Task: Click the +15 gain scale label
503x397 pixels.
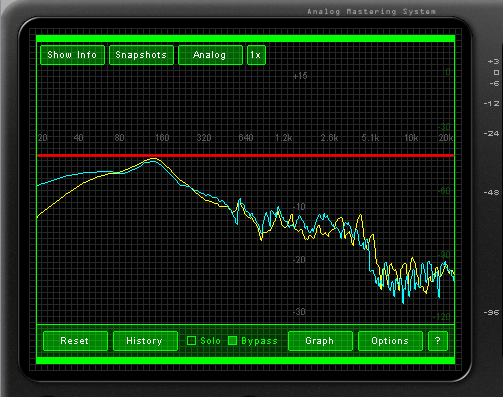Action: [x=300, y=76]
